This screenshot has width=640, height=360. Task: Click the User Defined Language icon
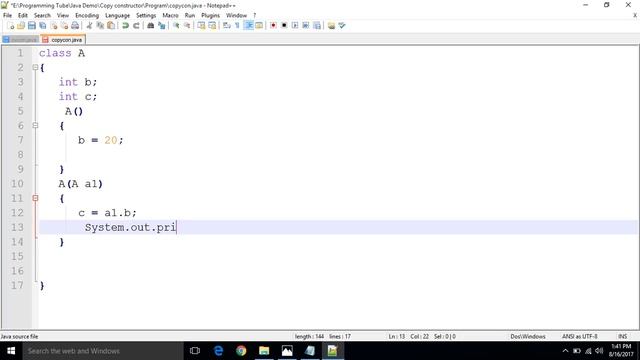pyautogui.click(x=259, y=26)
